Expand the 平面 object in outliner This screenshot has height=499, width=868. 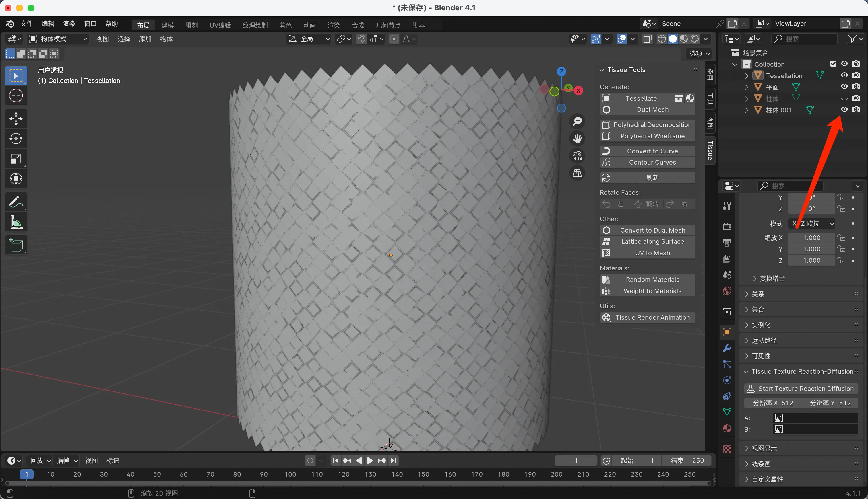tap(747, 87)
